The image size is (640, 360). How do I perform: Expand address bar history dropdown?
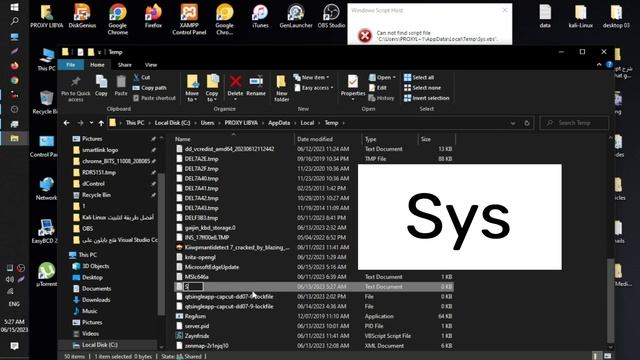click(x=513, y=123)
